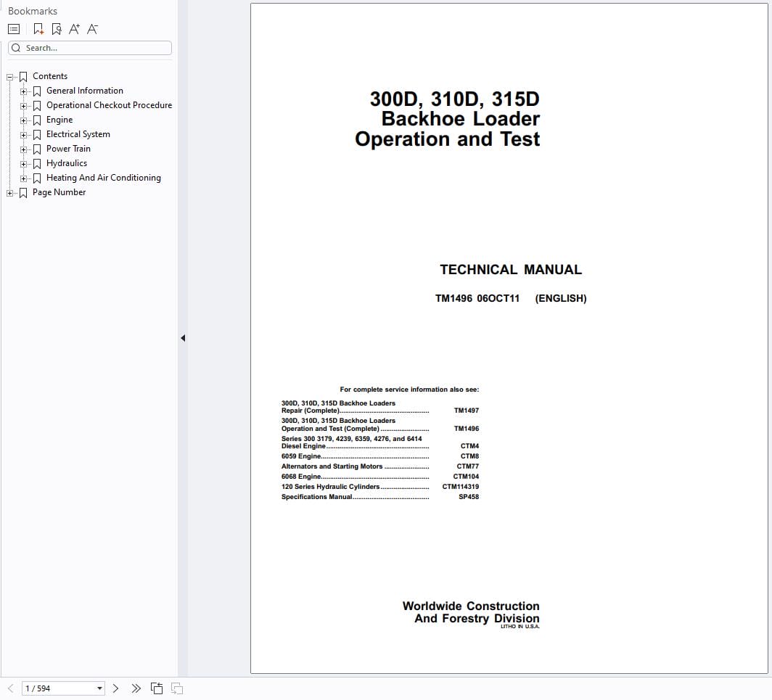The image size is (772, 700).
Task: Click the bookmark icon beside Hydraulics
Action: coord(37,164)
